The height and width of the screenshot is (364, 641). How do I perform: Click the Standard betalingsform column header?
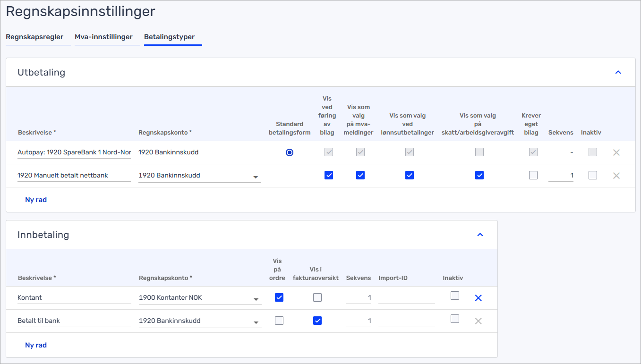[290, 128]
